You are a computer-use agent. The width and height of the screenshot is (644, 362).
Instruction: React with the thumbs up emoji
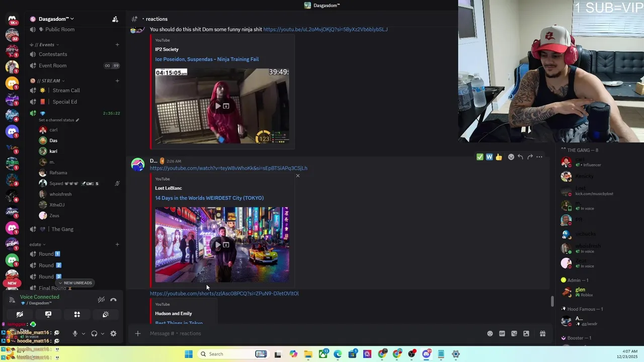(x=499, y=157)
